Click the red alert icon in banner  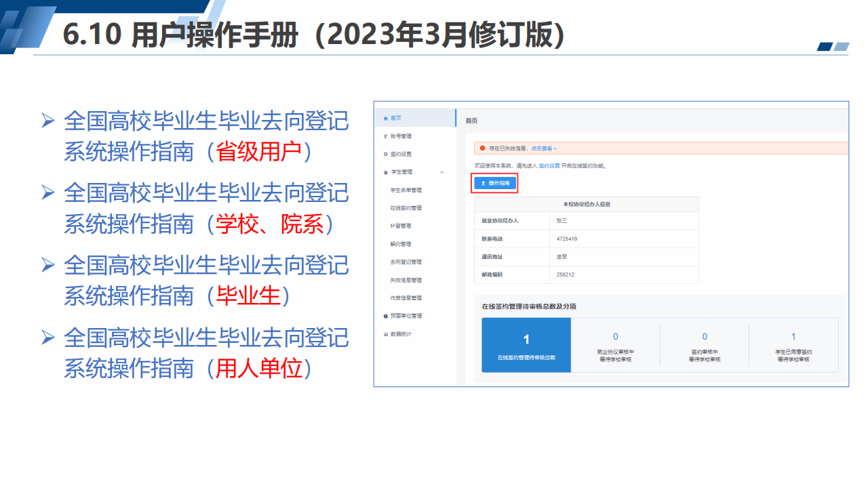(x=482, y=148)
